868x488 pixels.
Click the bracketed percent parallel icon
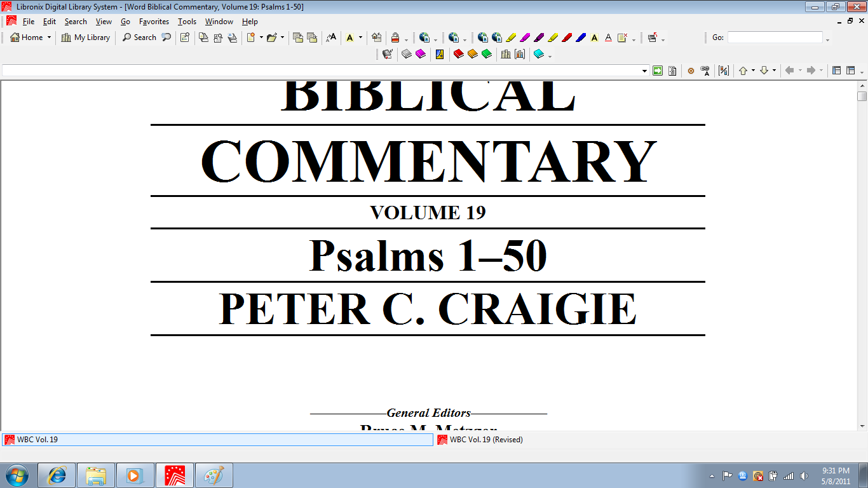tap(724, 71)
